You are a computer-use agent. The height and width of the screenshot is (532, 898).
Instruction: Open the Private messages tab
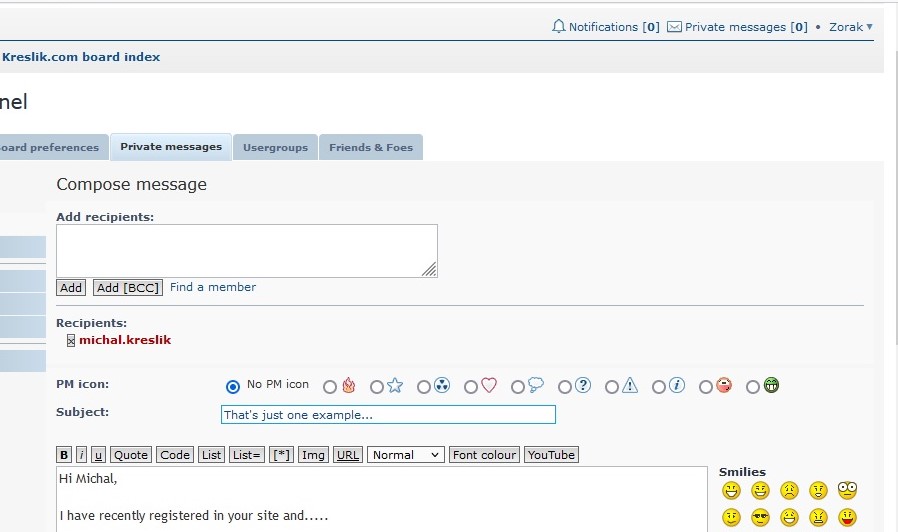[171, 147]
